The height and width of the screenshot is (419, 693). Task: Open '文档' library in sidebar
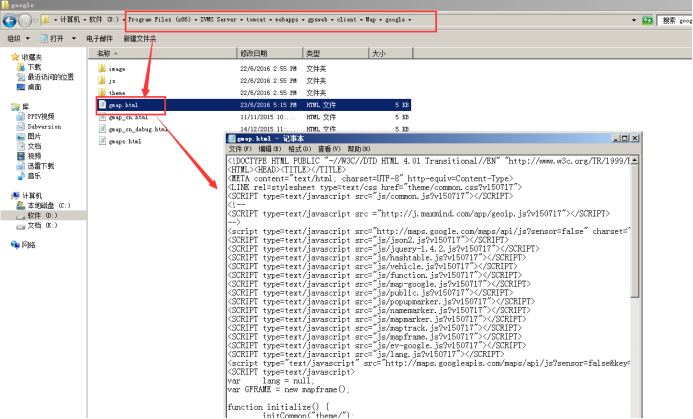(29, 146)
